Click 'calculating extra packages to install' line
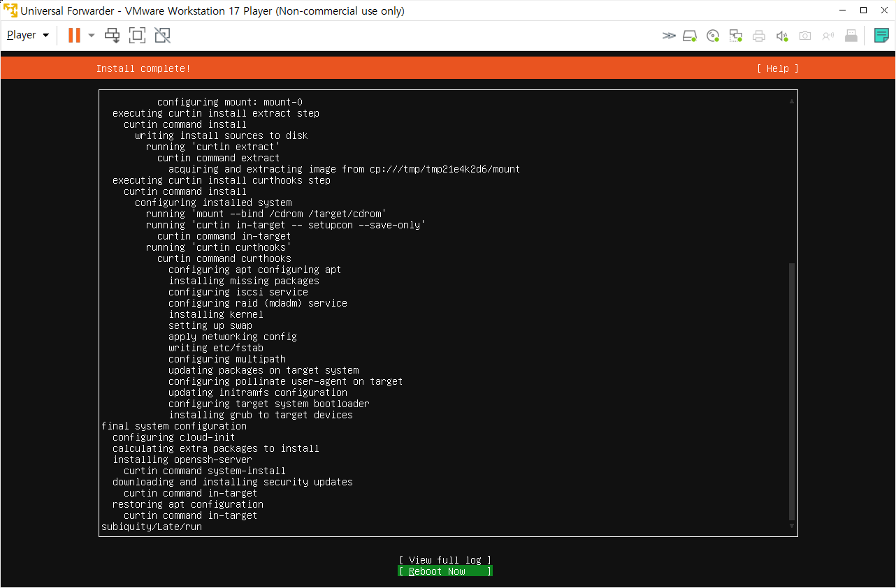The height and width of the screenshot is (588, 896). coord(216,448)
